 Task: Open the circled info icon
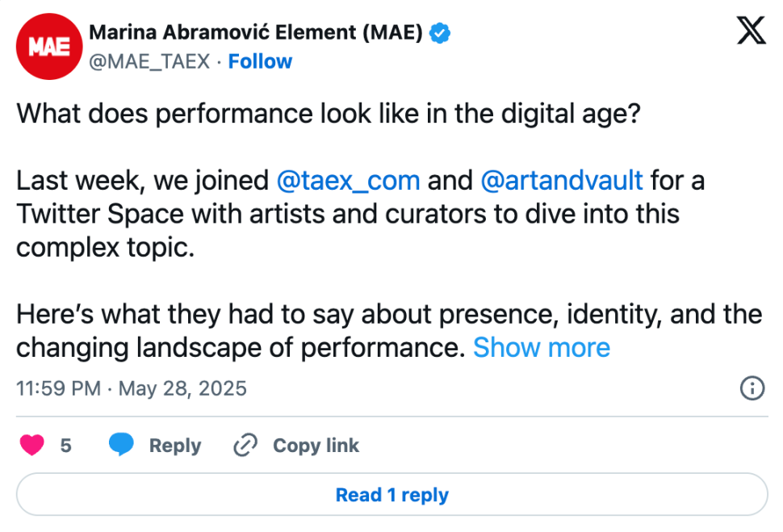pos(752,388)
